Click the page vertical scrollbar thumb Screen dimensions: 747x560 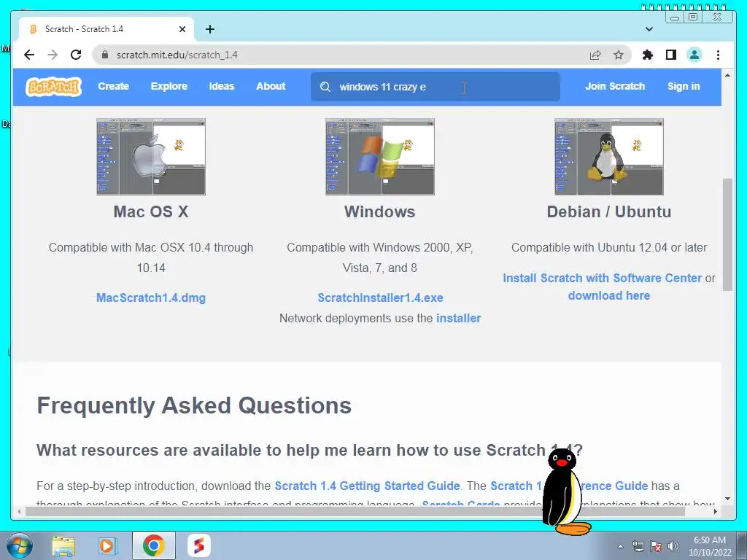click(x=727, y=234)
